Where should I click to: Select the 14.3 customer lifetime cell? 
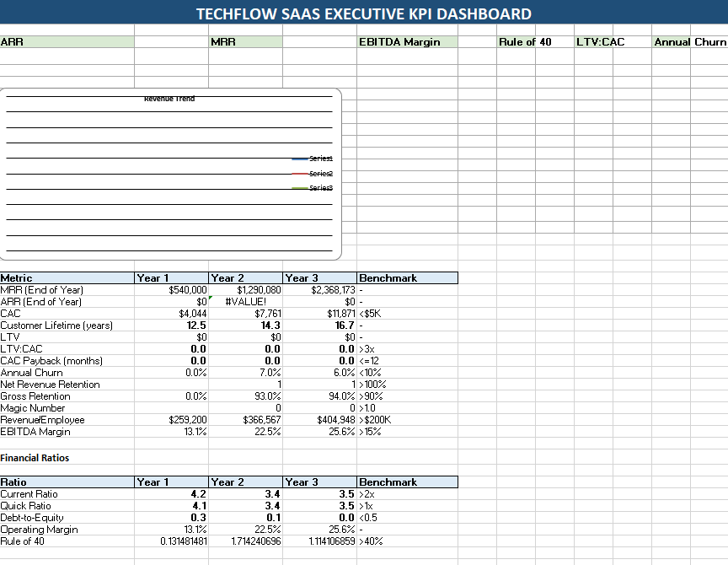(245, 326)
